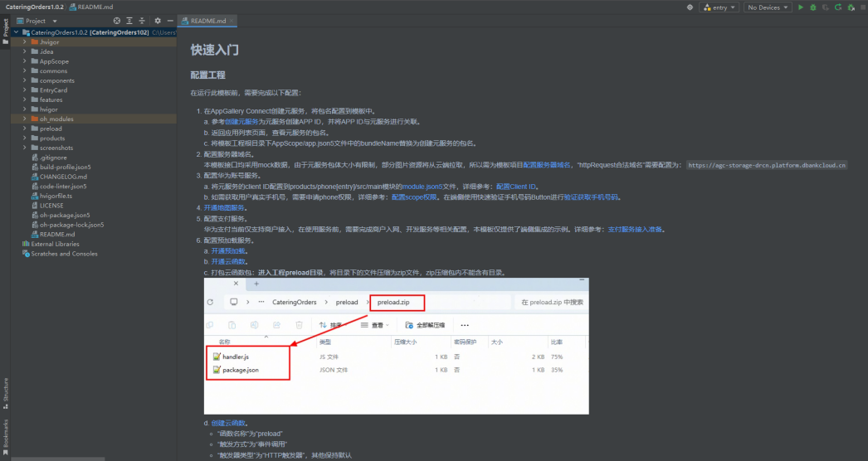Click the locate target crosshair in Project panel

tap(116, 20)
